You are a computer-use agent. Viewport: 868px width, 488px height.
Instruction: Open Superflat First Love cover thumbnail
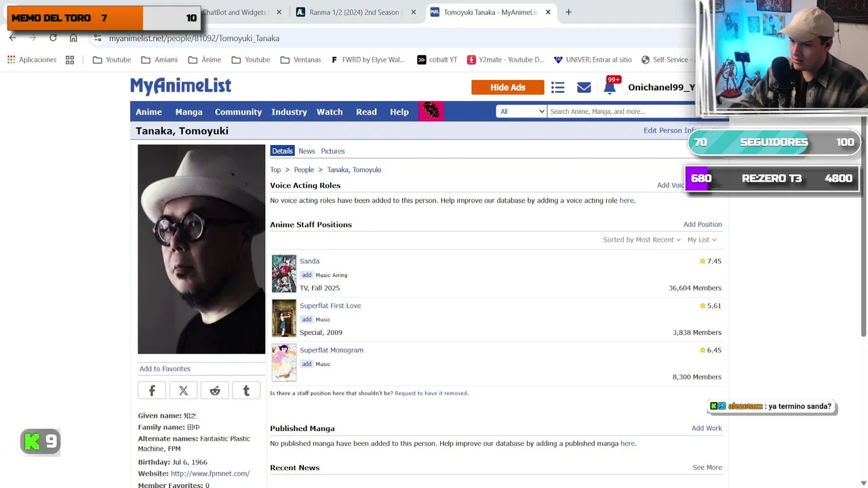(284, 319)
